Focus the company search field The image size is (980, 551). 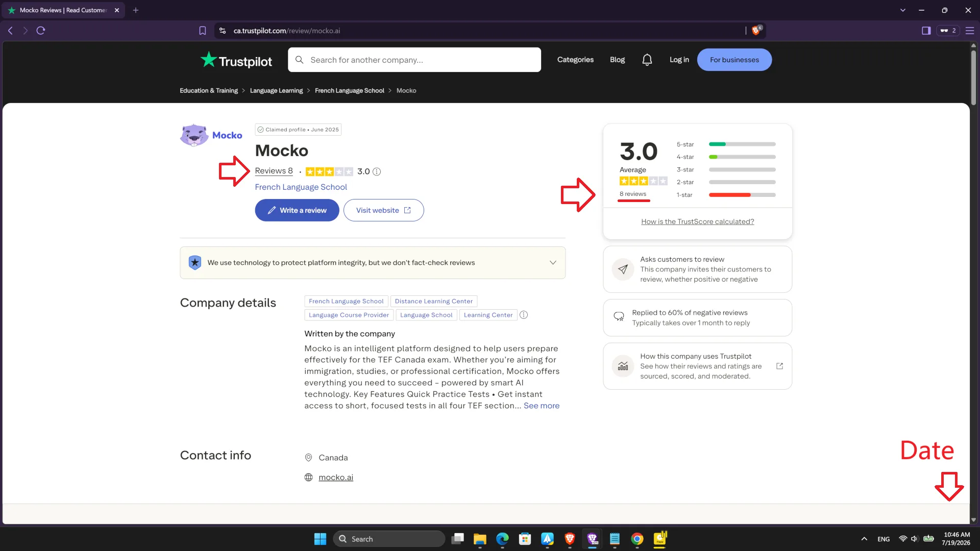[414, 60]
